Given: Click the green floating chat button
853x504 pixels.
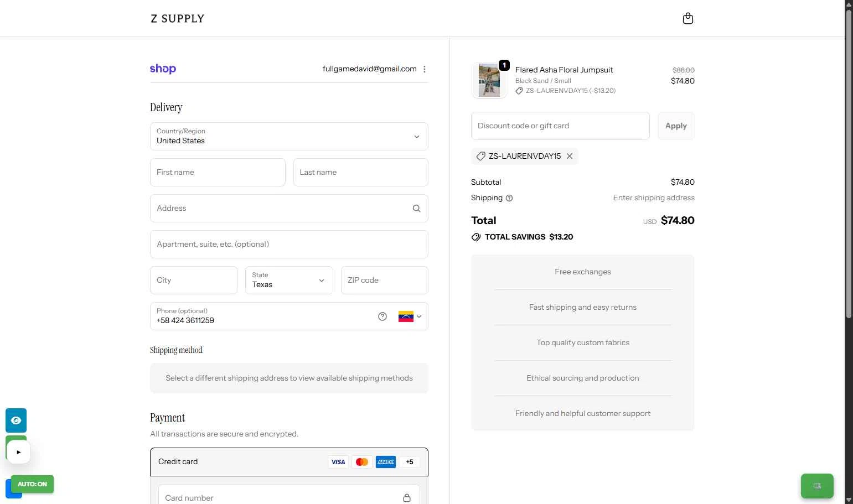Looking at the screenshot, I should [817, 486].
